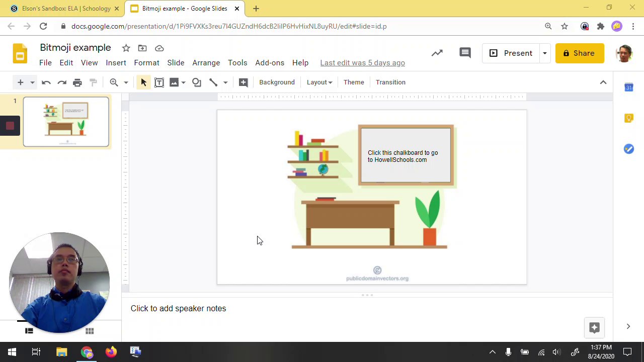Star the Bitmoji example presentation

tap(126, 48)
